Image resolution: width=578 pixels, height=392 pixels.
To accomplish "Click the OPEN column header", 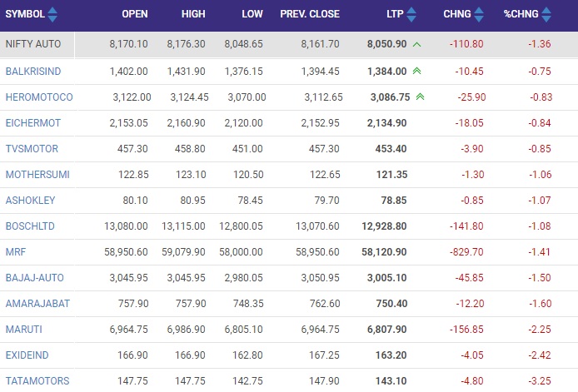I will (x=135, y=14).
